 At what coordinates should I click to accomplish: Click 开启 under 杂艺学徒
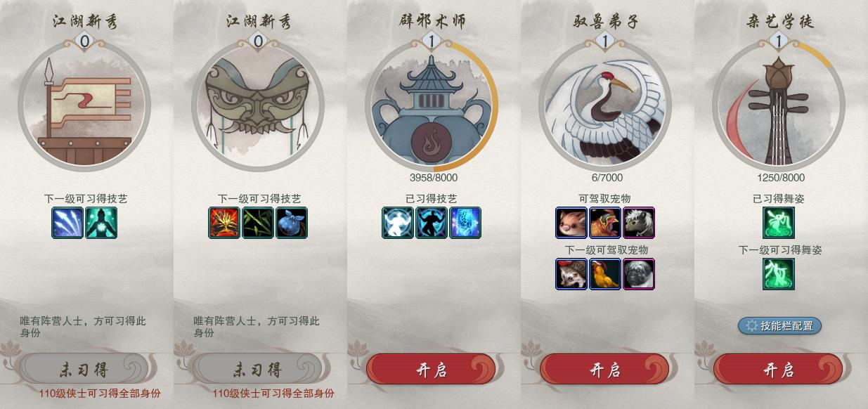(x=778, y=369)
